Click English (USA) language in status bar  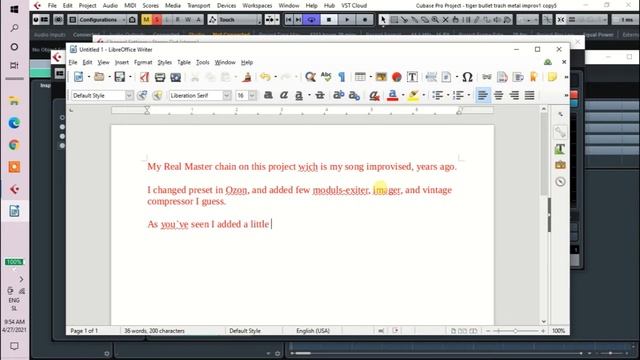tap(313, 331)
